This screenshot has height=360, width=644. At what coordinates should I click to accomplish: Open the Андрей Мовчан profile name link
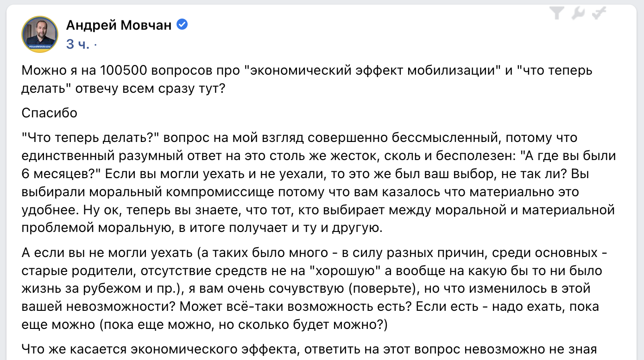[x=119, y=25]
